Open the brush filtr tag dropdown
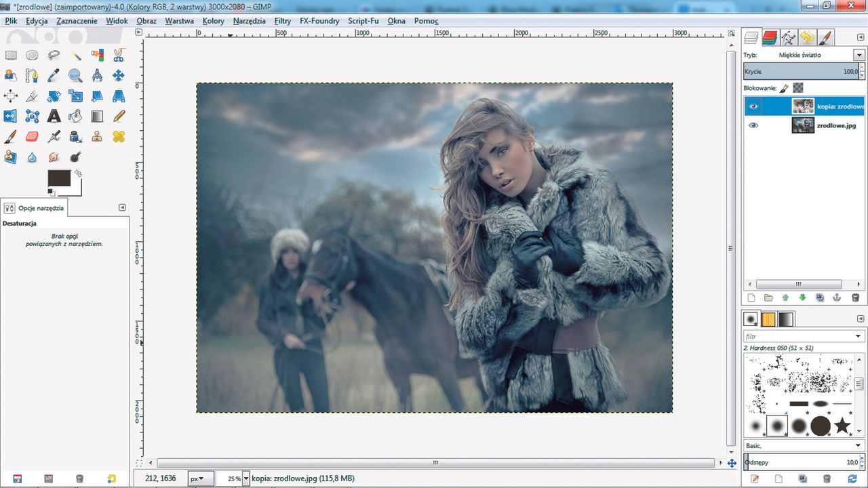Viewport: 868px width, 488px height. [859, 336]
